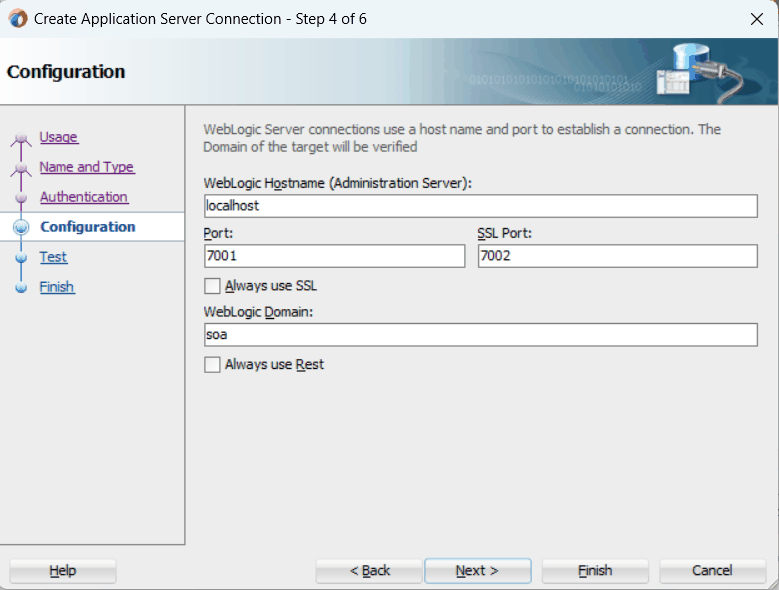Cancel the connection wizard
This screenshot has height=590, width=779.
712,571
